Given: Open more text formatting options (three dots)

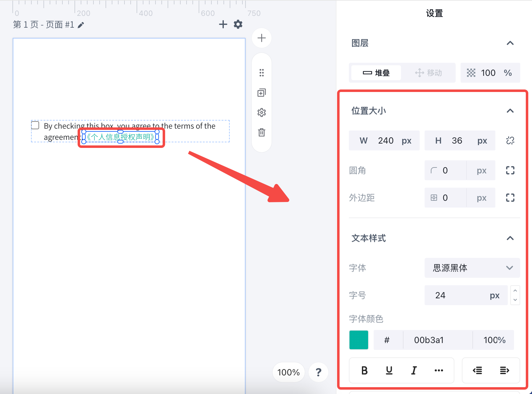Looking at the screenshot, I should [x=439, y=370].
